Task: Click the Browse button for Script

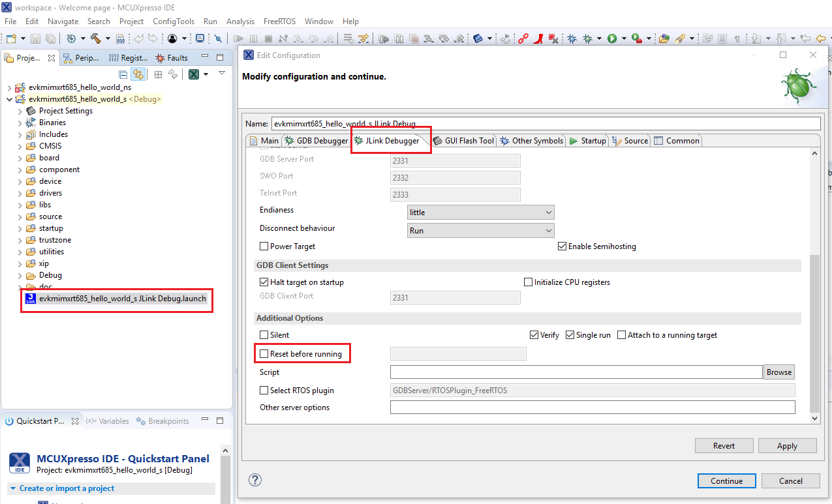Action: (779, 372)
